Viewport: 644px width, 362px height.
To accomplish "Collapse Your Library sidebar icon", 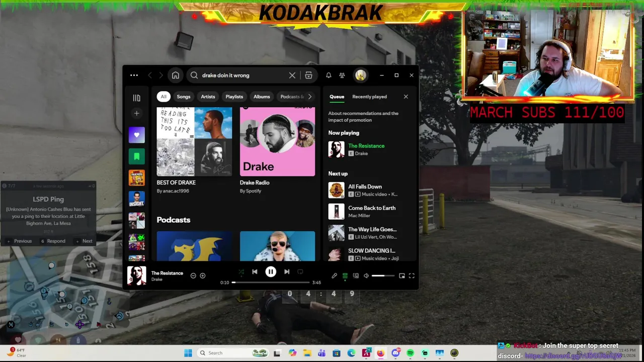I will (x=136, y=98).
